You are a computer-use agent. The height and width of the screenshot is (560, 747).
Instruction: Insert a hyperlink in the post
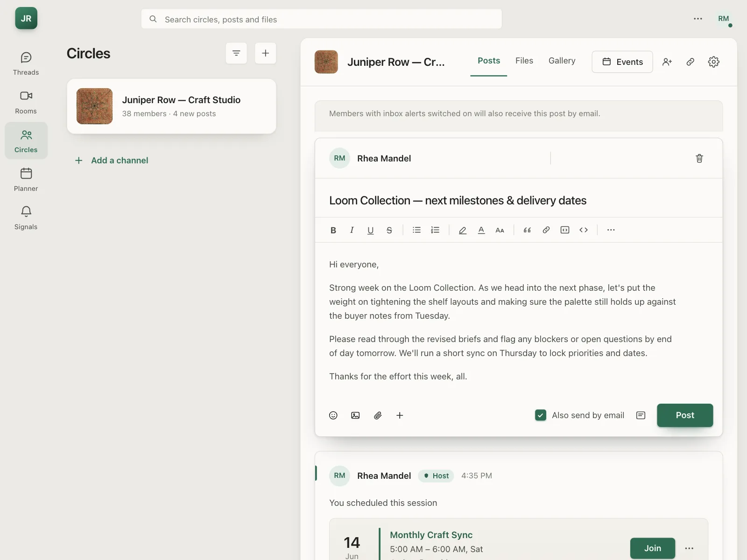[546, 230]
